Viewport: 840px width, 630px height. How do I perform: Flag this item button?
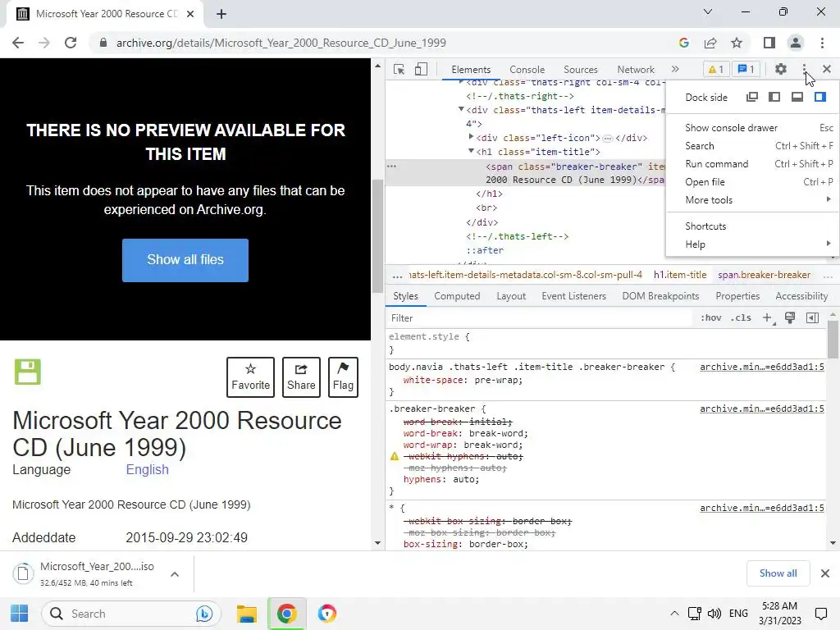tap(343, 377)
